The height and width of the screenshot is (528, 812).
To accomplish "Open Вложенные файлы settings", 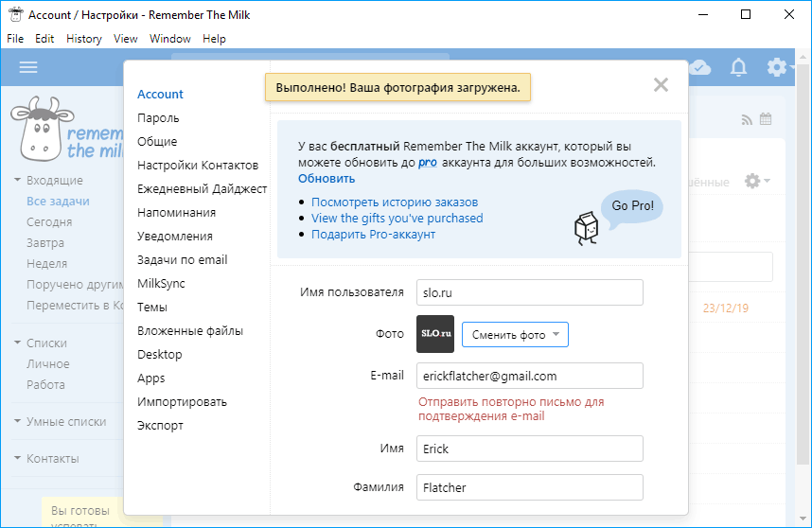I will (x=190, y=331).
